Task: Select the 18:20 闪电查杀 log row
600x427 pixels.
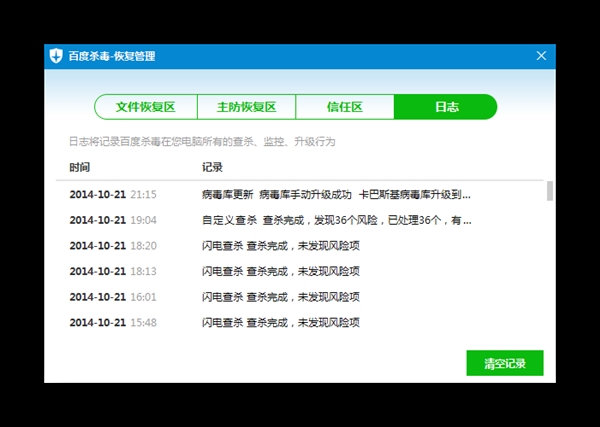Action: [300, 246]
